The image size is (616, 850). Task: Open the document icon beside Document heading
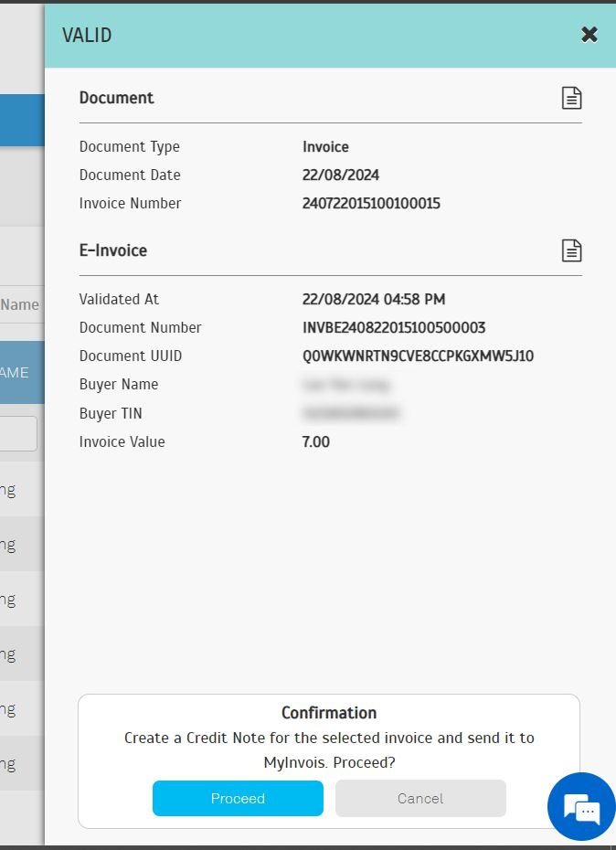571,98
